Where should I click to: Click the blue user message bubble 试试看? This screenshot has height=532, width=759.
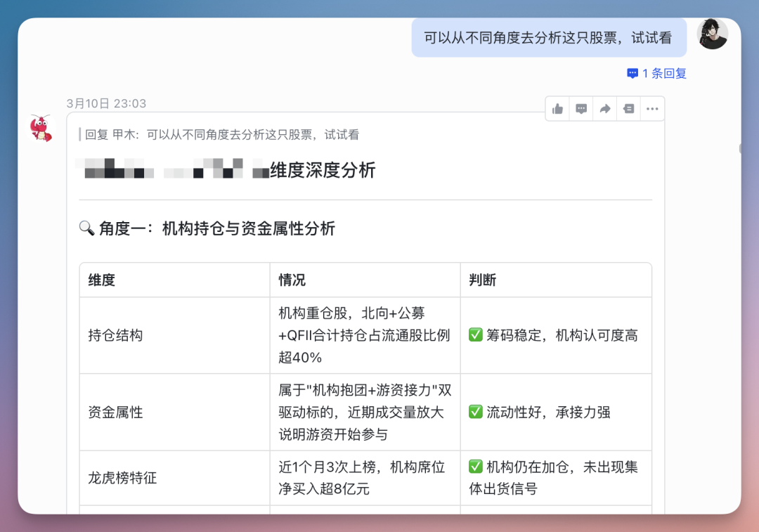click(548, 37)
